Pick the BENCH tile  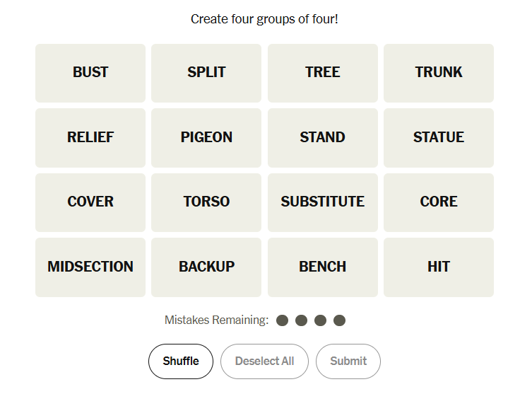point(323,267)
